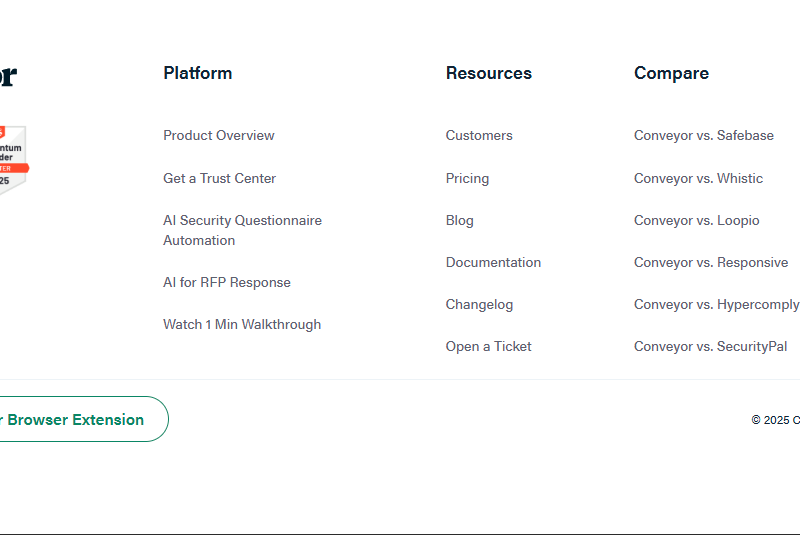Visit the Blog link
Screen dimensions: 800x535
pos(459,220)
